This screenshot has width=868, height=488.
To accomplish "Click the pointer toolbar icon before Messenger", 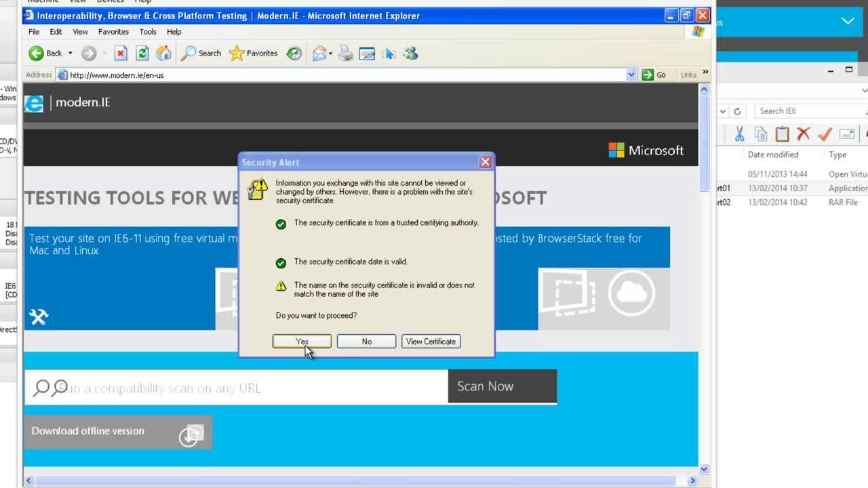I will click(389, 53).
